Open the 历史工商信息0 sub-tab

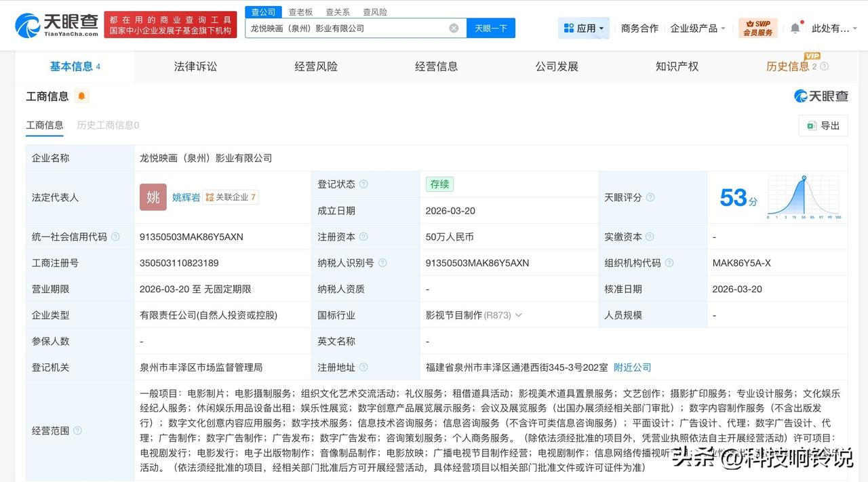coord(107,125)
